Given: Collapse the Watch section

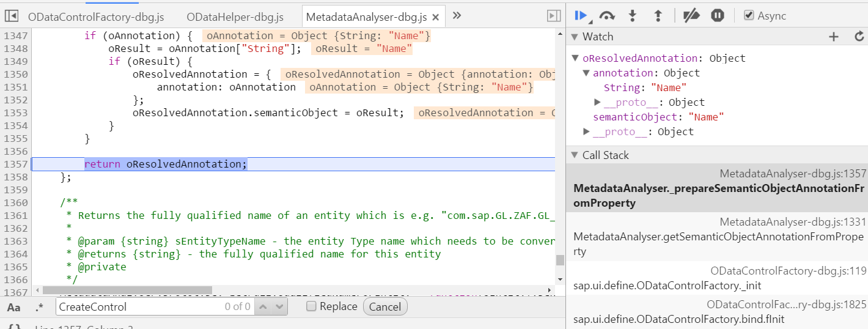Looking at the screenshot, I should (x=575, y=37).
